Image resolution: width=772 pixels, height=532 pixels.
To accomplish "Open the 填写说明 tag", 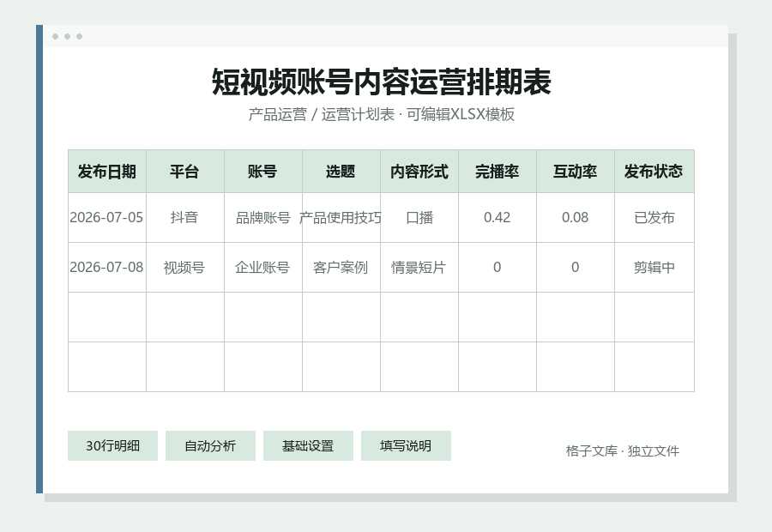I will pyautogui.click(x=406, y=446).
